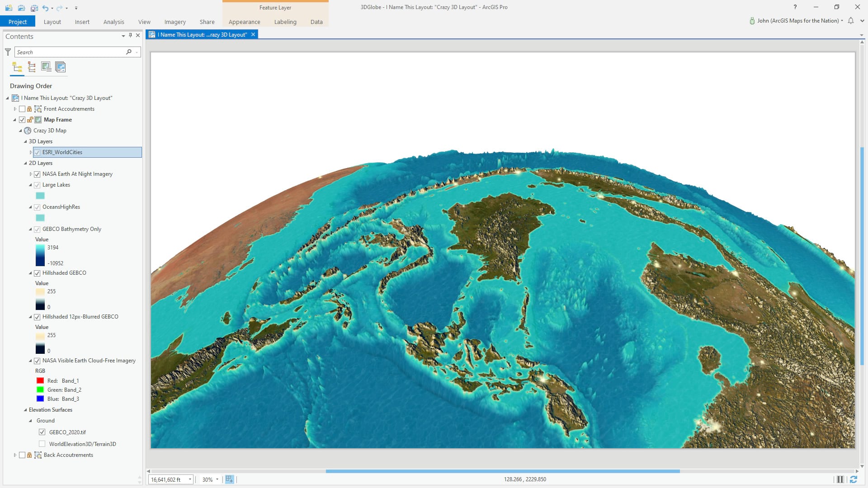The width and height of the screenshot is (868, 488).
Task: Select List By Drawing Order icon
Action: coord(17,67)
